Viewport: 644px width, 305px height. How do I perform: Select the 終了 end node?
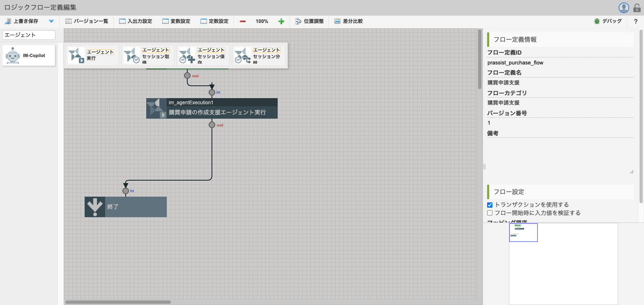pos(126,207)
